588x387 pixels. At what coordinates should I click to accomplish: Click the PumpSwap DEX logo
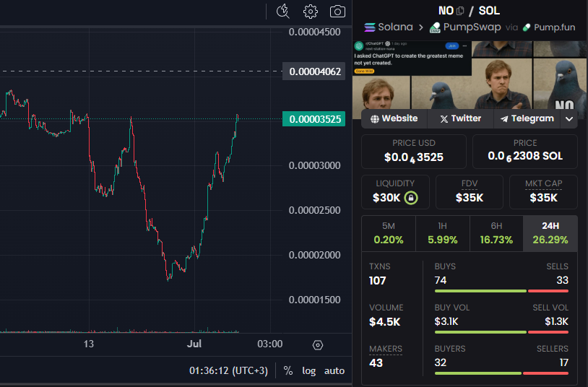click(x=435, y=27)
